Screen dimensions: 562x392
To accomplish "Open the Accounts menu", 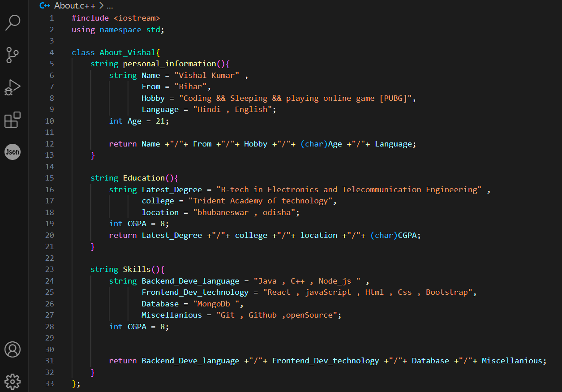I will 13,349.
